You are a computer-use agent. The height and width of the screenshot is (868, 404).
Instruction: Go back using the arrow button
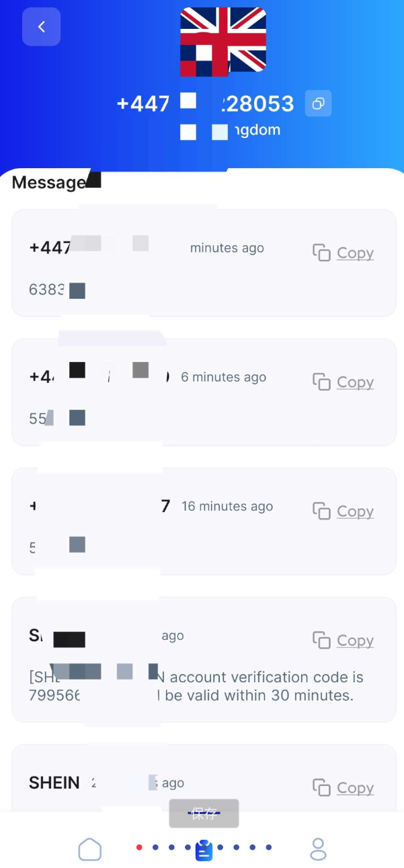(x=41, y=27)
